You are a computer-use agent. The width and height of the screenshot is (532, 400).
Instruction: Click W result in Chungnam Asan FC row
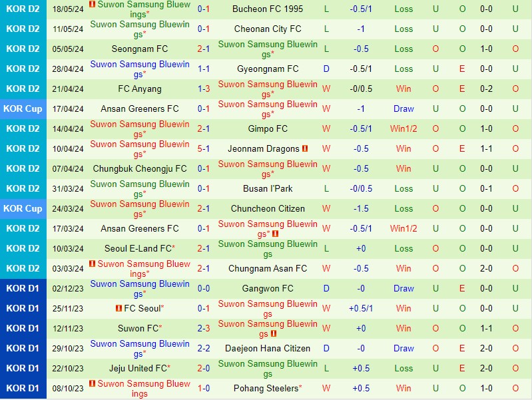pos(326,268)
